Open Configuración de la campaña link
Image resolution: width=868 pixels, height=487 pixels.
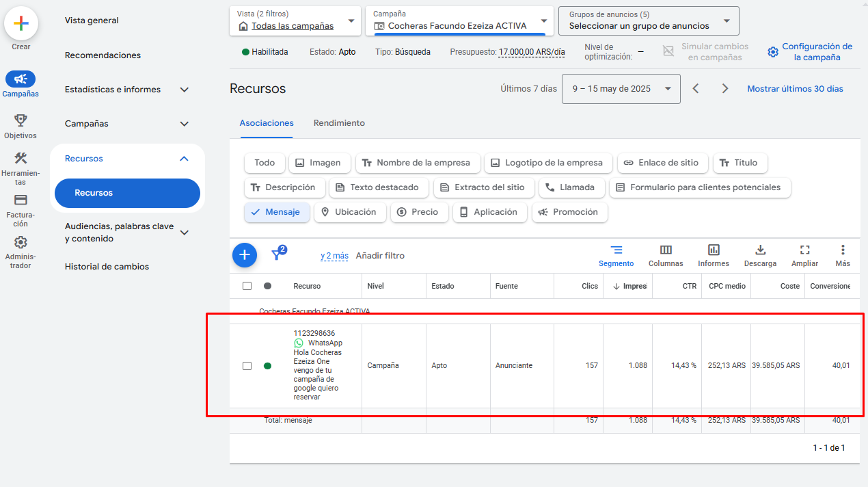(x=817, y=52)
